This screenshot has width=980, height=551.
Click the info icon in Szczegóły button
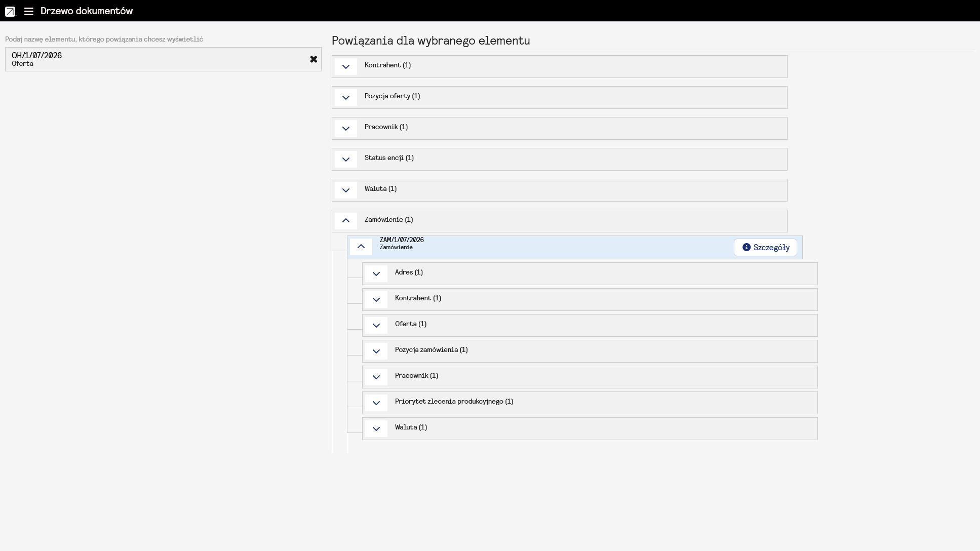(x=746, y=248)
